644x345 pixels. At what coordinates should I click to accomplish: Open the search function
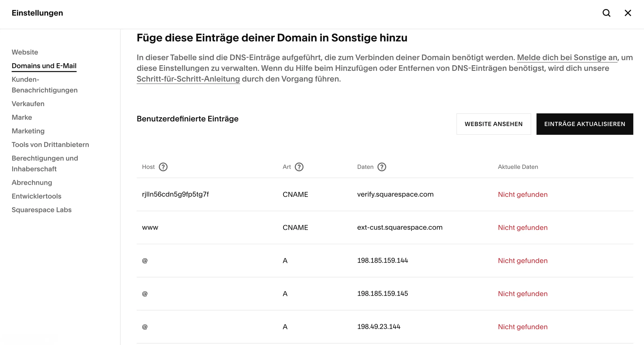pos(607,13)
